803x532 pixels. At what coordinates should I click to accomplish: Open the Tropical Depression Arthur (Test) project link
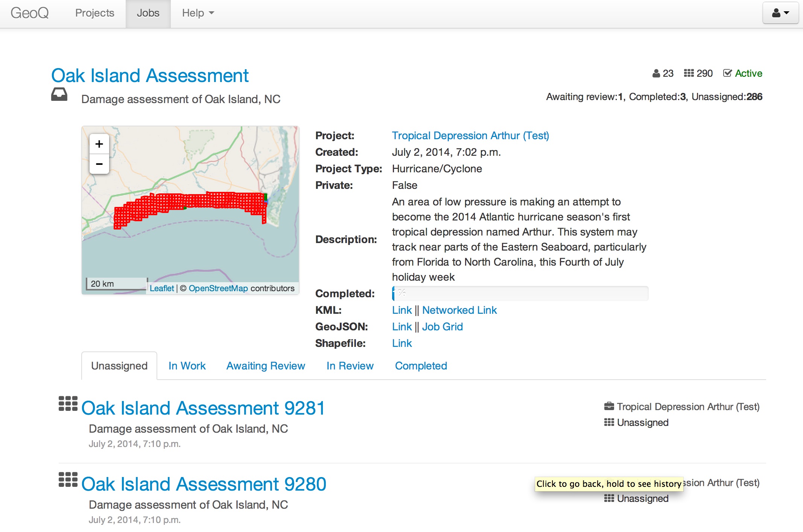click(470, 135)
